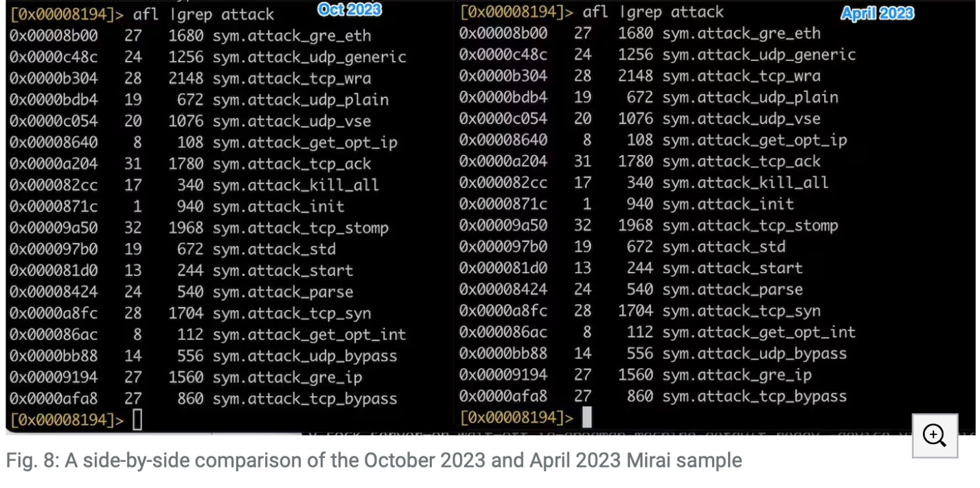Click the empty cursor box in the left terminal
Image resolution: width=980 pixels, height=488 pixels.
tap(137, 419)
